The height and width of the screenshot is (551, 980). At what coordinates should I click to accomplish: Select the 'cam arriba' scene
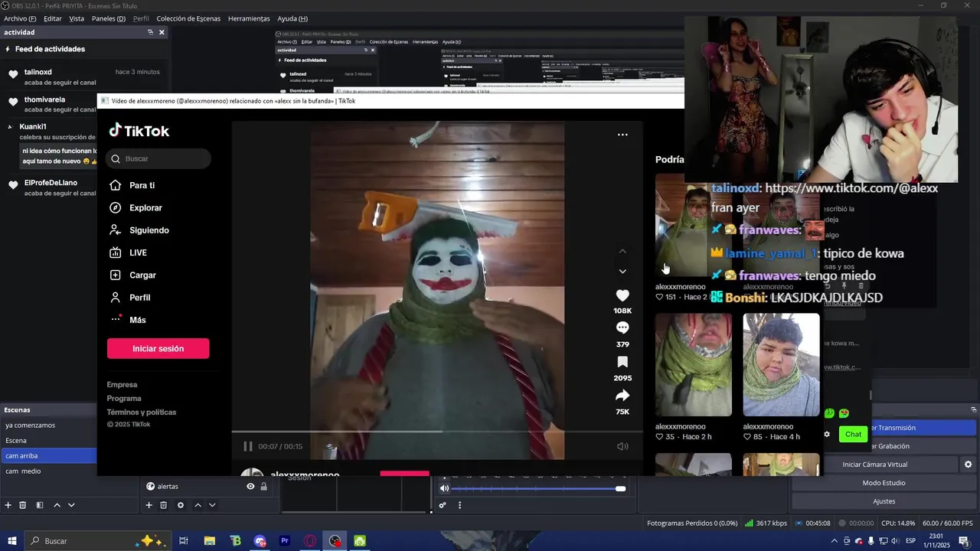(x=48, y=456)
